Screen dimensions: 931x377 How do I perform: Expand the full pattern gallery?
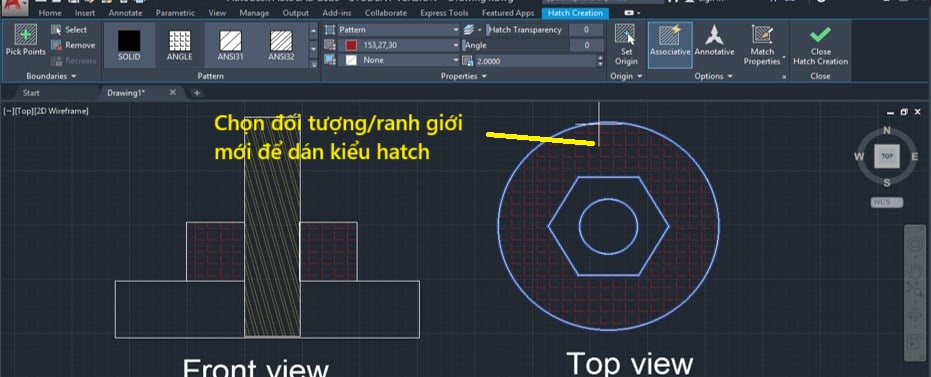coord(314,64)
